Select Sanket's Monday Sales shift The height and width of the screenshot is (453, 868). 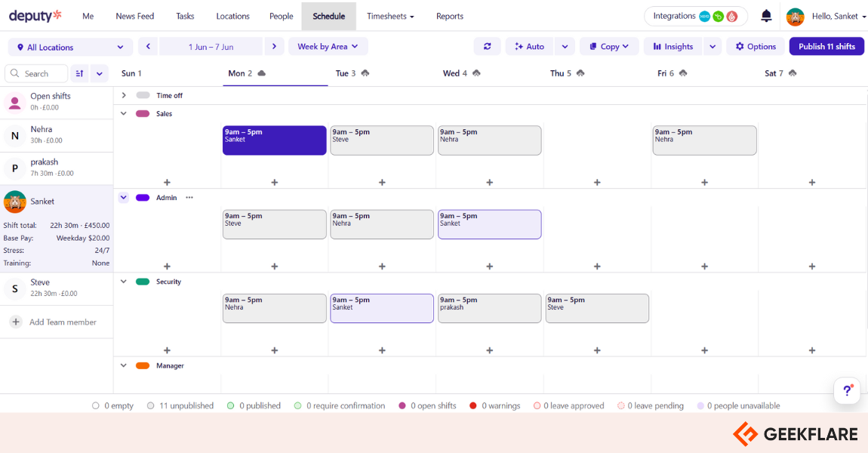click(x=274, y=140)
